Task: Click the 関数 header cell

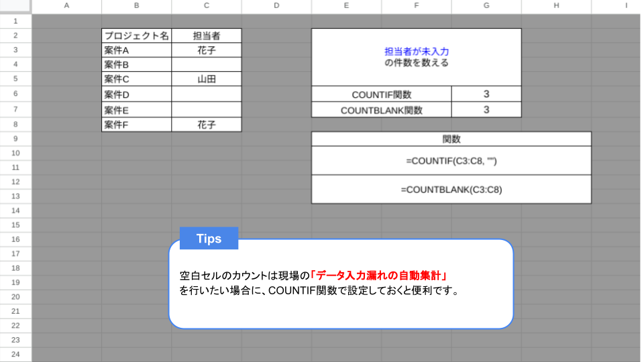Action: [451, 139]
